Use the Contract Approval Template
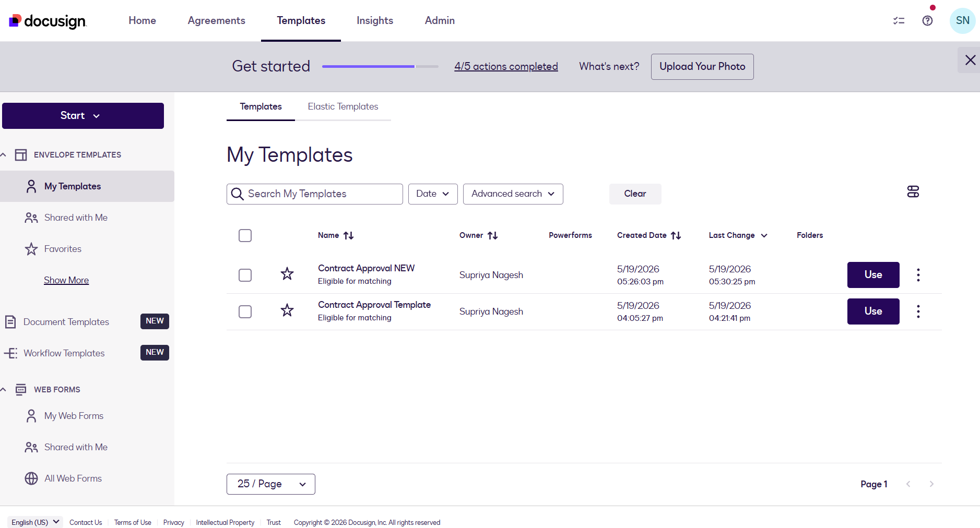The width and height of the screenshot is (980, 528). (873, 311)
